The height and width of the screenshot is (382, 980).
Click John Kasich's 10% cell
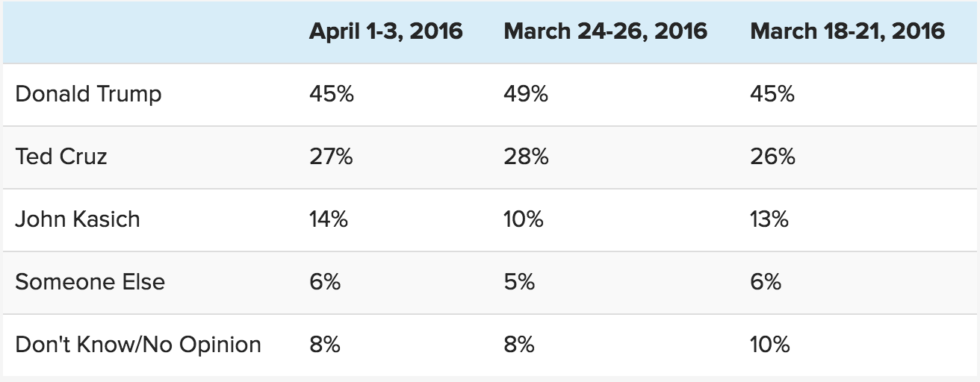tap(524, 219)
